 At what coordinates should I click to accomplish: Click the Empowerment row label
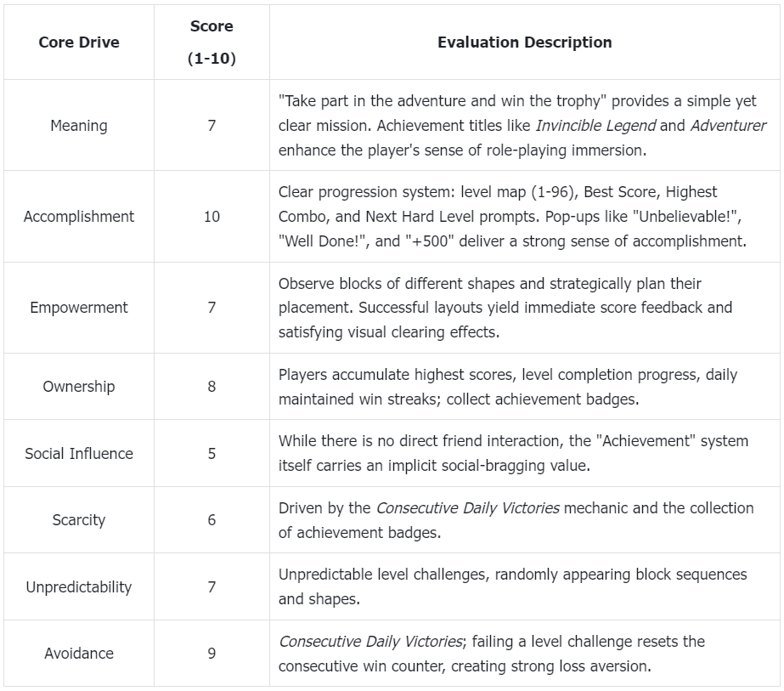click(79, 308)
